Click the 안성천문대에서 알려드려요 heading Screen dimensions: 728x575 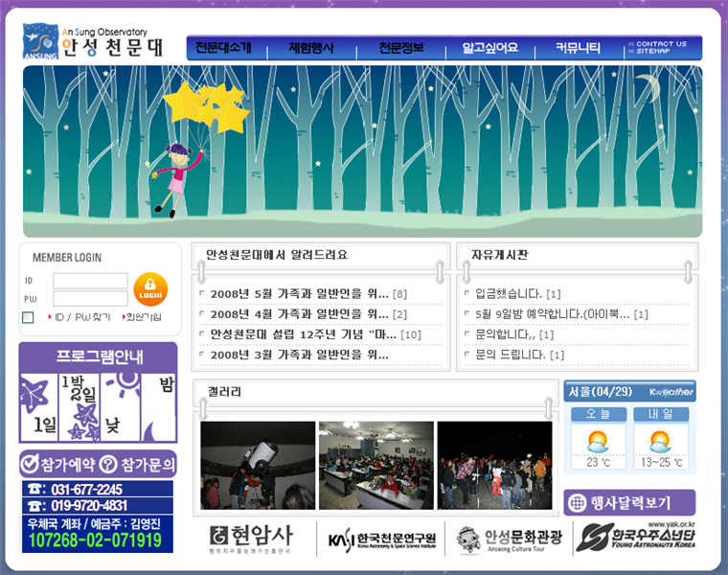tap(277, 255)
